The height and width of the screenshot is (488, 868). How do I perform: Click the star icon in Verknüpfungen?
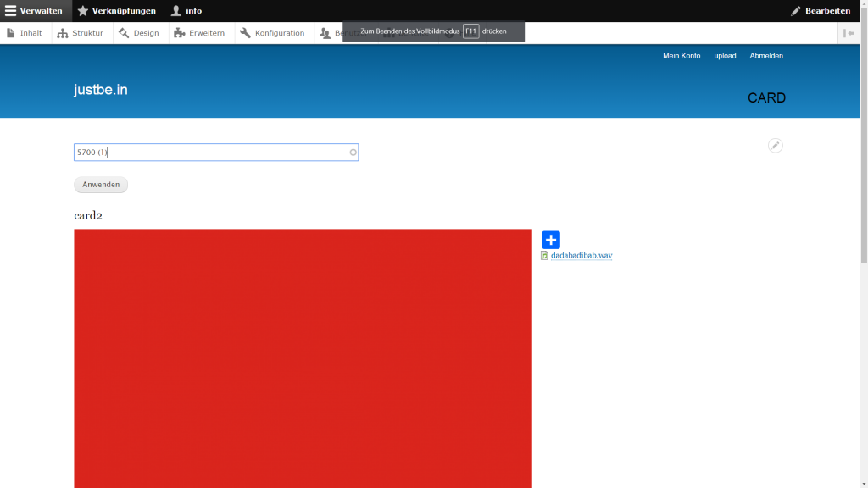(83, 11)
